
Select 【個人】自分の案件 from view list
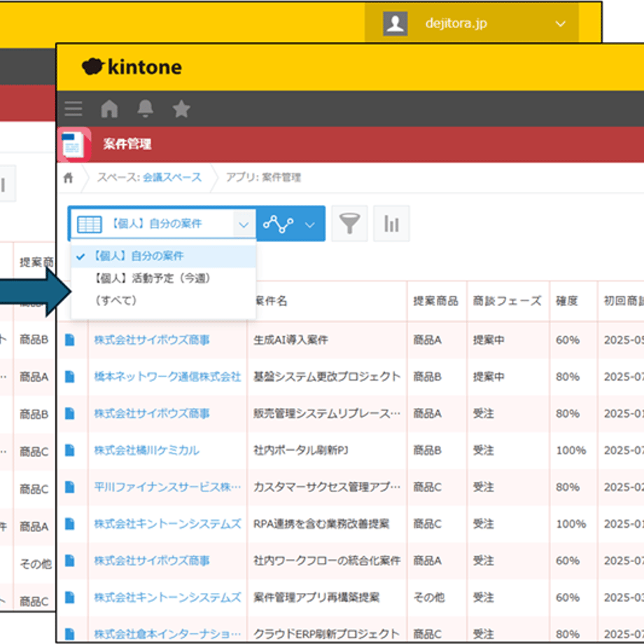(164, 256)
